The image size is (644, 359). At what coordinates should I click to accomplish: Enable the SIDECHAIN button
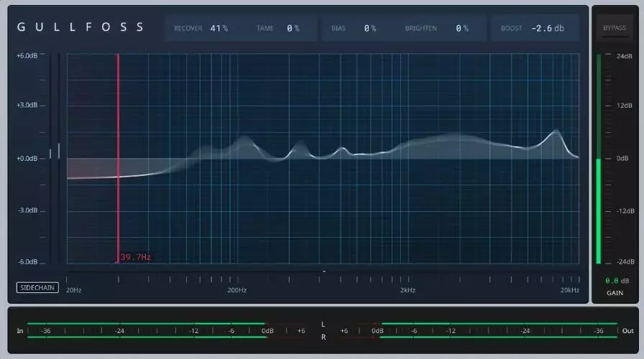[x=37, y=288]
